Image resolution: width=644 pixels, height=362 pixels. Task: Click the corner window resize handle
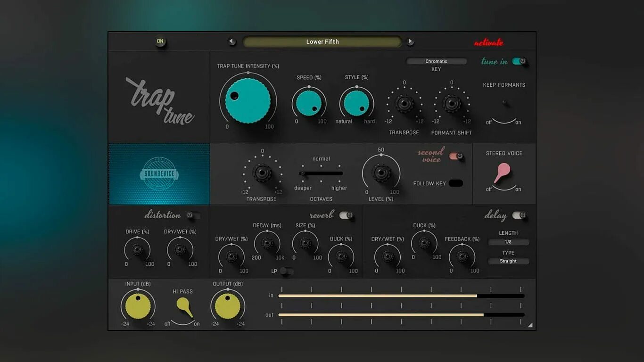[x=530, y=325]
